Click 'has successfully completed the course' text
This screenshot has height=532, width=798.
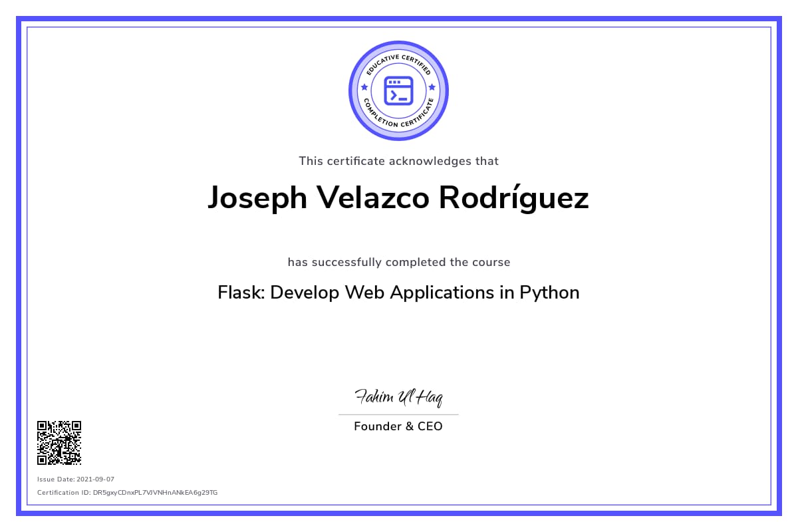pos(398,262)
